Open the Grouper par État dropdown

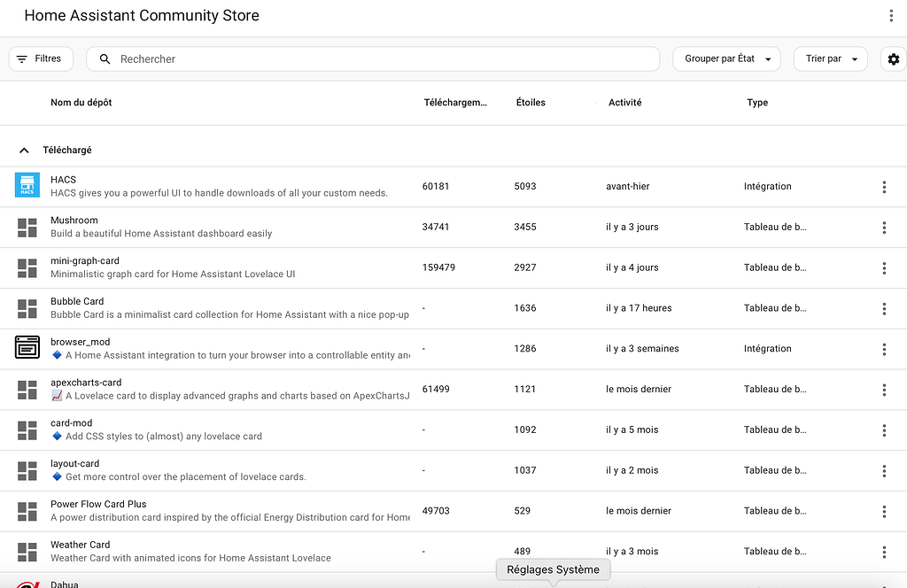[x=726, y=58]
